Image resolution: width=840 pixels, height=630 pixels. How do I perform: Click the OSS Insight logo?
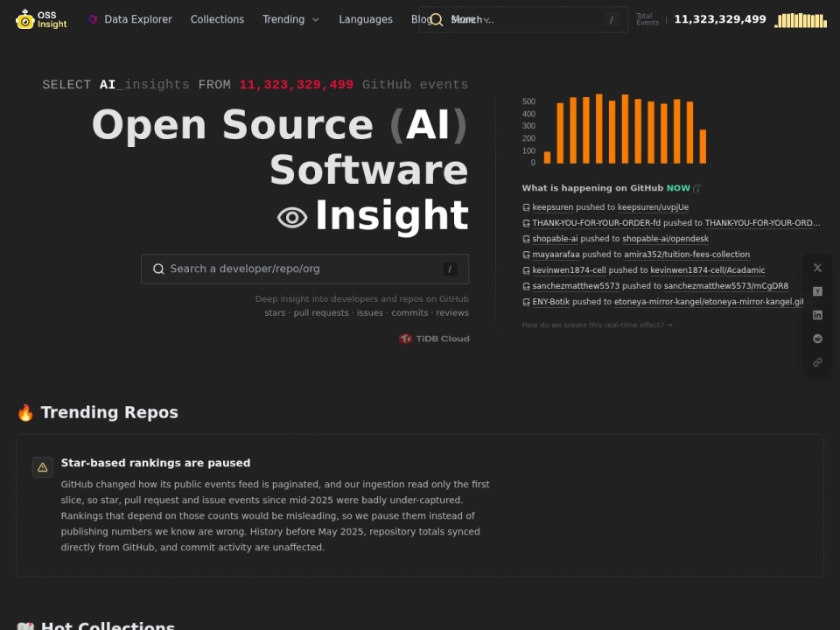pyautogui.click(x=41, y=19)
